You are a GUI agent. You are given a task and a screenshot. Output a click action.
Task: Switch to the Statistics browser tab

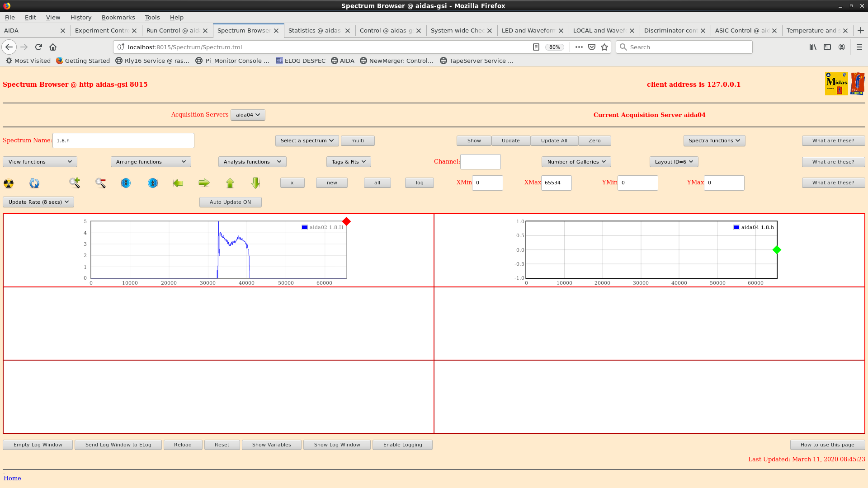315,30
